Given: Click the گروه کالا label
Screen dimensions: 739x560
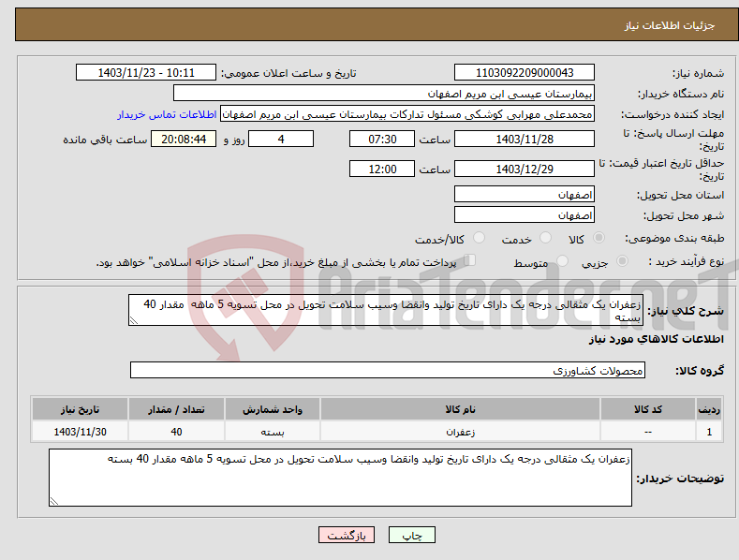Looking at the screenshot, I should pyautogui.click(x=700, y=371).
